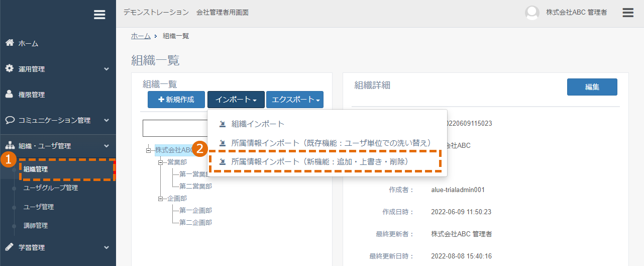This screenshot has width=644, height=266.
Task: Open the エクスポート dropdown button
Action: click(x=295, y=100)
